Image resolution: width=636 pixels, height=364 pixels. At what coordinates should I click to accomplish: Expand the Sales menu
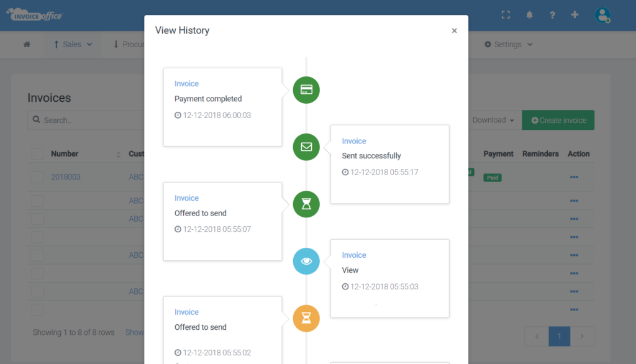73,44
